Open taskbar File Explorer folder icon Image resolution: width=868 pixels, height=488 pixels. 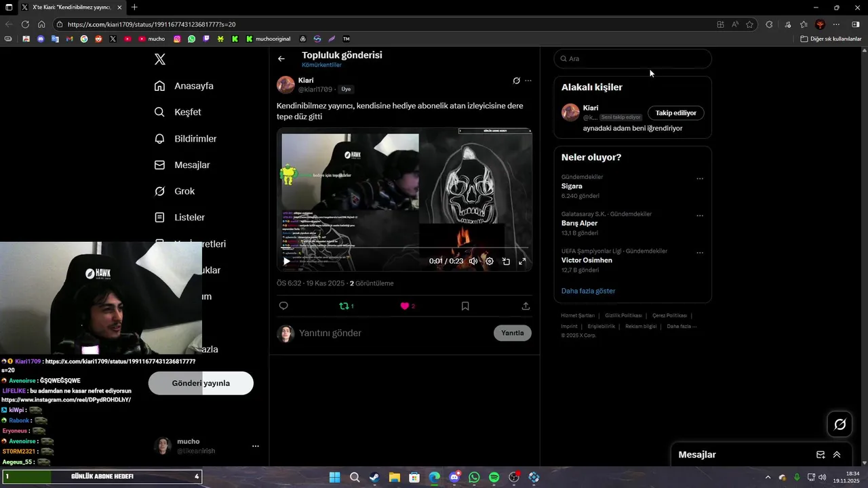pyautogui.click(x=394, y=478)
